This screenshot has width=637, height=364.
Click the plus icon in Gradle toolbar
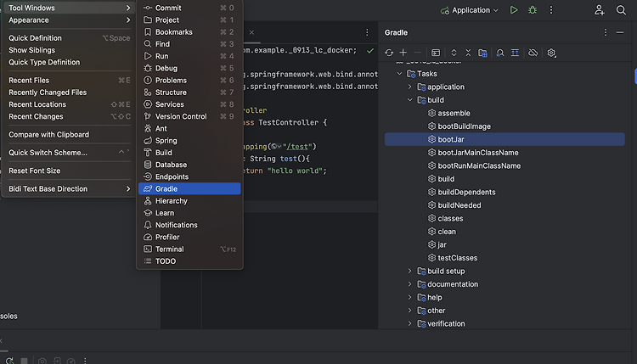click(x=403, y=53)
